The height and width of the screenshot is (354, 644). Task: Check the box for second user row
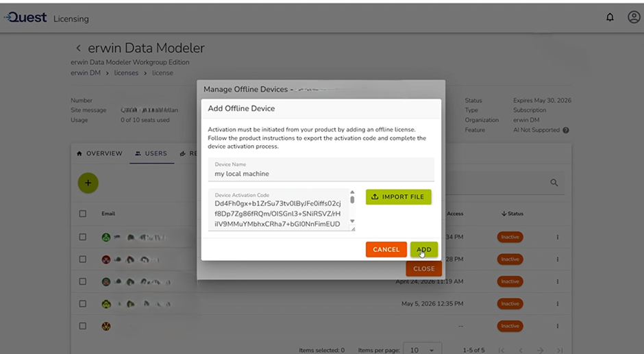(82, 259)
